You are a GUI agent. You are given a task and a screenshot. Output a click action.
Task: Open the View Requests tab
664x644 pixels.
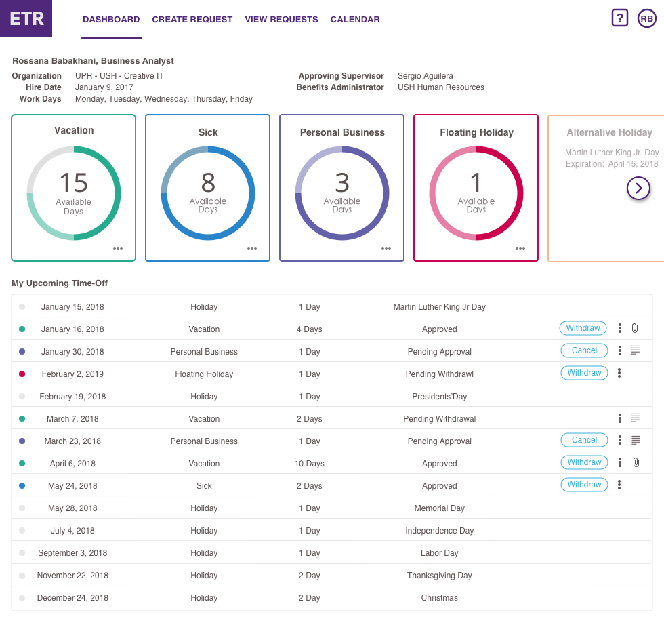[x=281, y=20]
